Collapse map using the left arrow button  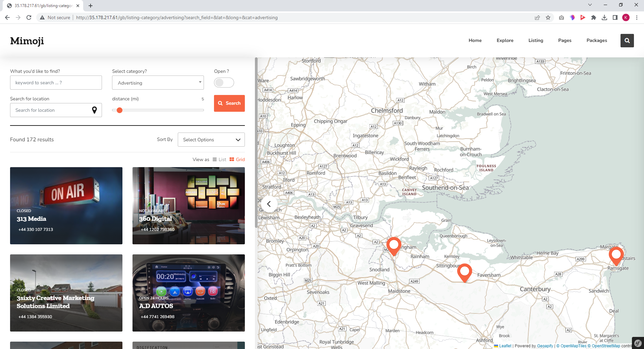click(269, 204)
